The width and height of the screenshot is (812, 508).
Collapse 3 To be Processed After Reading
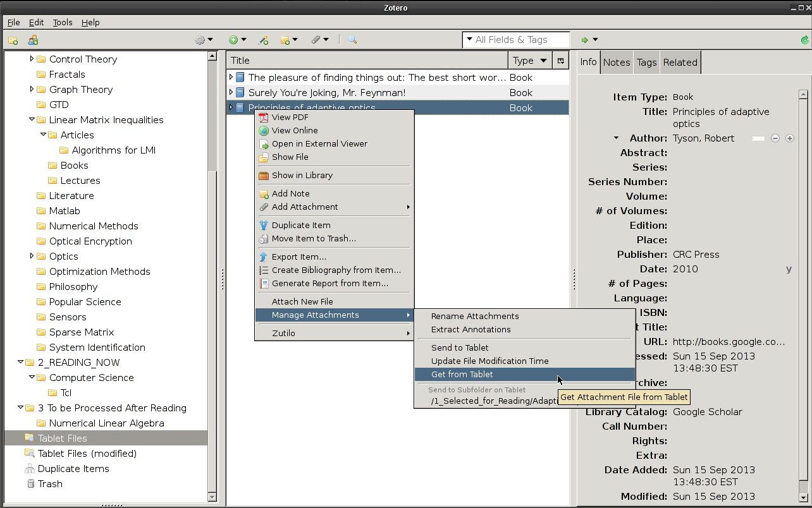coord(20,408)
